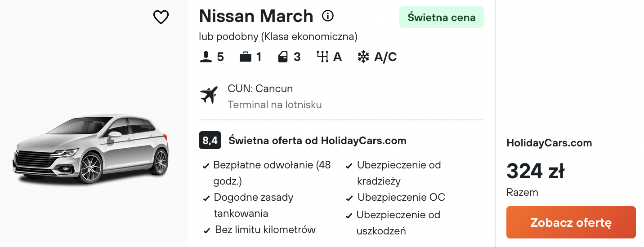The height and width of the screenshot is (247, 644).
Task: Click Zobacz ofertę button
Action: pyautogui.click(x=571, y=222)
